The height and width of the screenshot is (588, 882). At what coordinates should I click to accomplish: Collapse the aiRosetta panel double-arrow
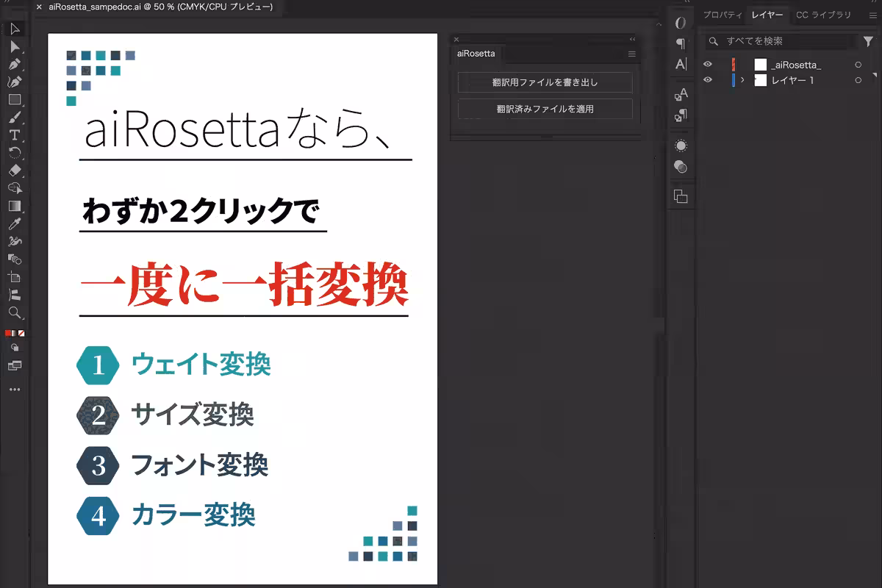point(632,39)
